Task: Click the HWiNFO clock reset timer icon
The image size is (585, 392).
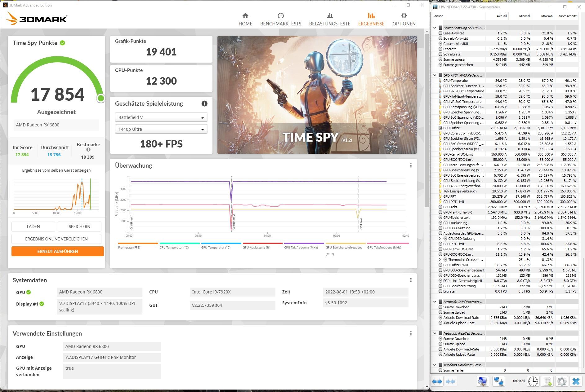Action: pos(533,381)
